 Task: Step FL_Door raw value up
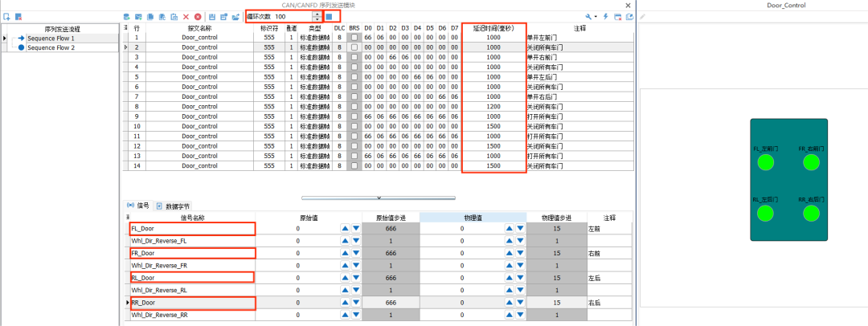tap(346, 228)
